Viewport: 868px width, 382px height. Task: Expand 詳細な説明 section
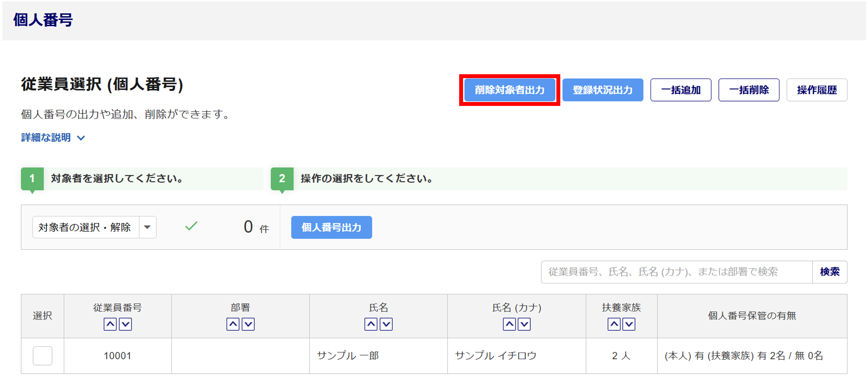[53, 138]
